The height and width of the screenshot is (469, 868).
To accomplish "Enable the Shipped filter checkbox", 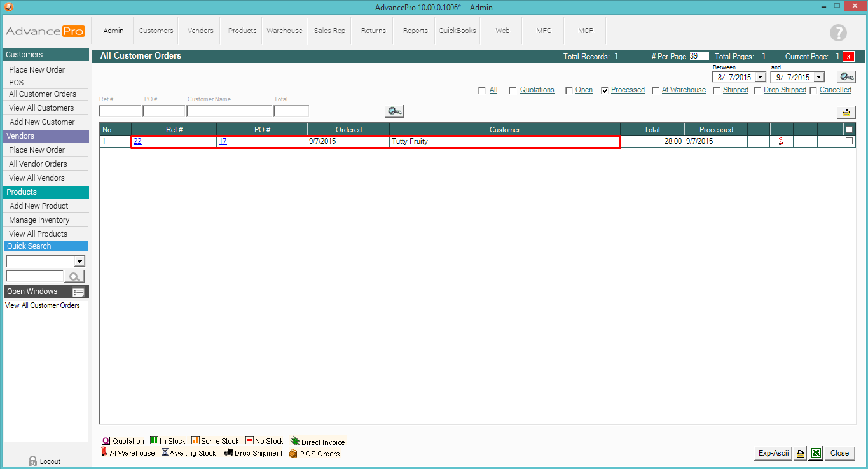I will pyautogui.click(x=717, y=90).
